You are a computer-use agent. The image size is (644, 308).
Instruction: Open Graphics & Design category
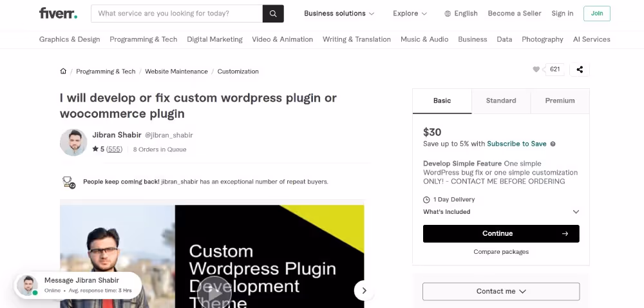[70, 39]
